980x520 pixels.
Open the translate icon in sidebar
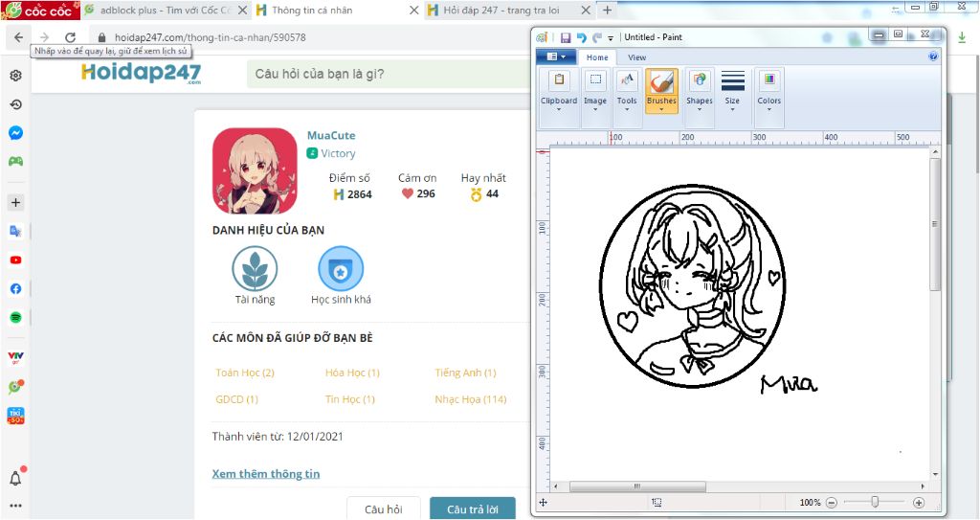[15, 231]
